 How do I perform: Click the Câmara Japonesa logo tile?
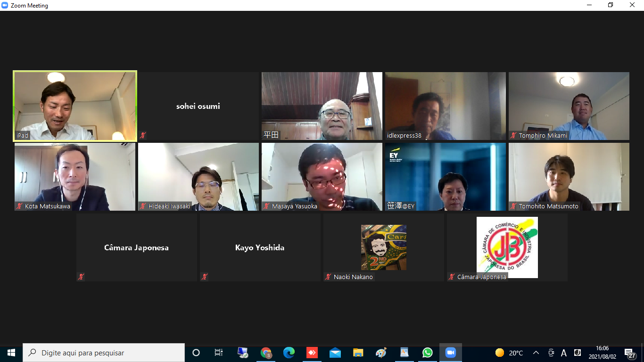point(507,247)
